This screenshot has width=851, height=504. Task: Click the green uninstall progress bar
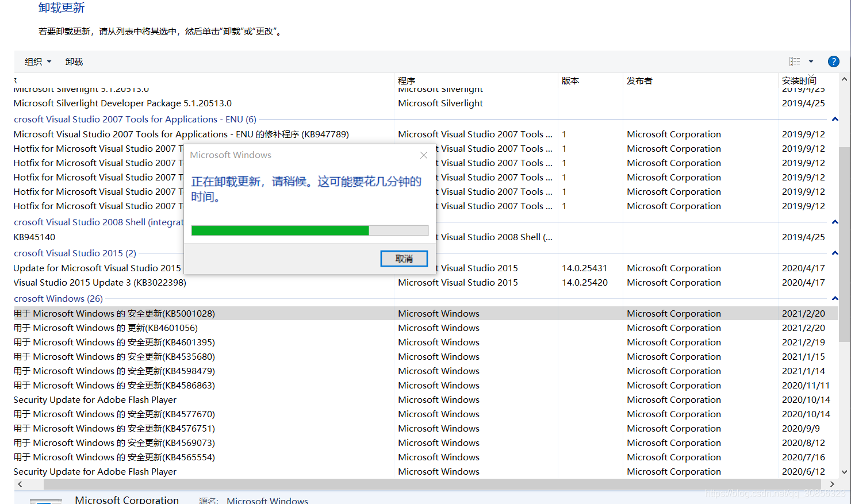point(309,230)
